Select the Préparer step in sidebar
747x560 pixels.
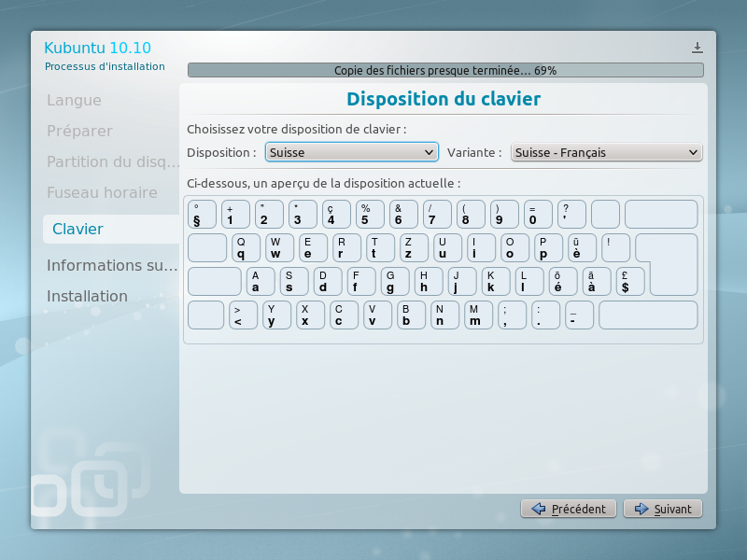coord(80,132)
